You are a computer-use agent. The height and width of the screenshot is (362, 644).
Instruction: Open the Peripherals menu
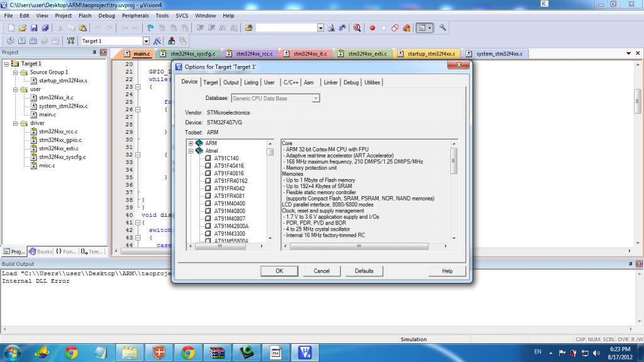[135, 16]
